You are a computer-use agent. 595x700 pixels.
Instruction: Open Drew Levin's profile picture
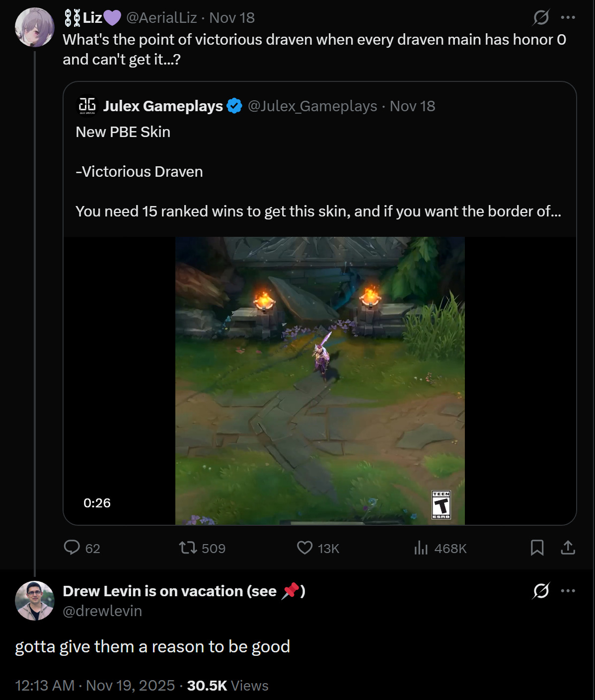[34, 601]
